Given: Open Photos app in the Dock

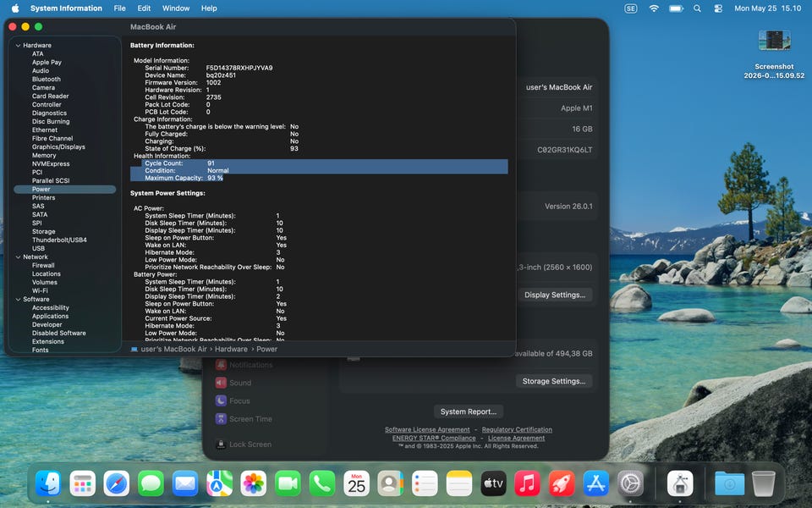Looking at the screenshot, I should pos(253,483).
